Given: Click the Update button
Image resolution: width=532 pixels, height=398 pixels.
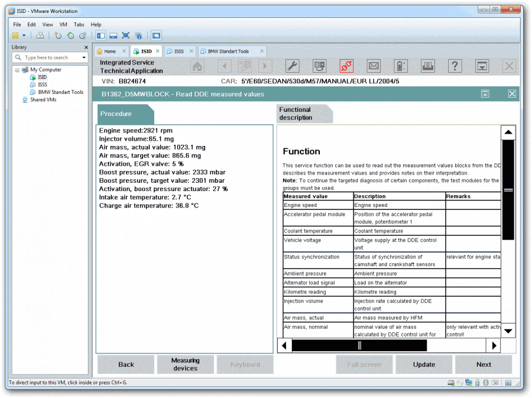Looking at the screenshot, I should tap(424, 364).
